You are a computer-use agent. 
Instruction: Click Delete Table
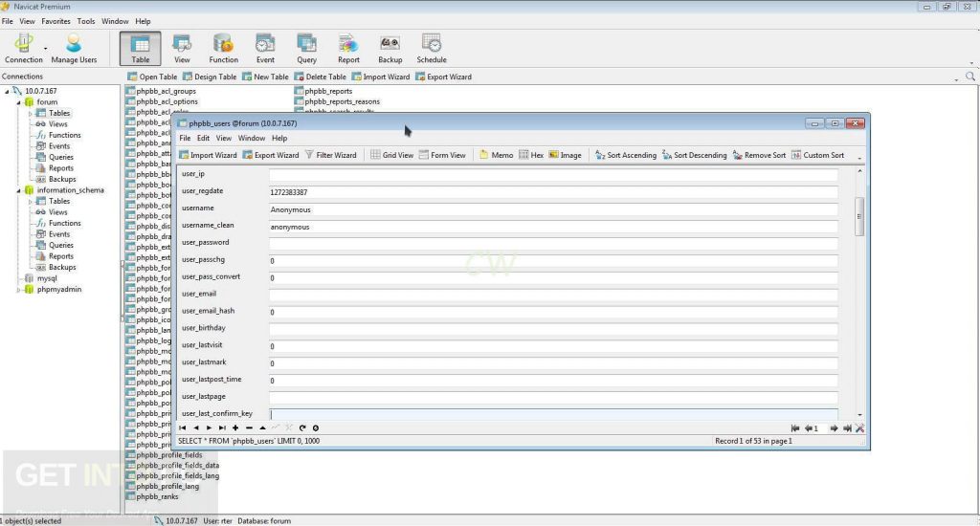(x=320, y=77)
